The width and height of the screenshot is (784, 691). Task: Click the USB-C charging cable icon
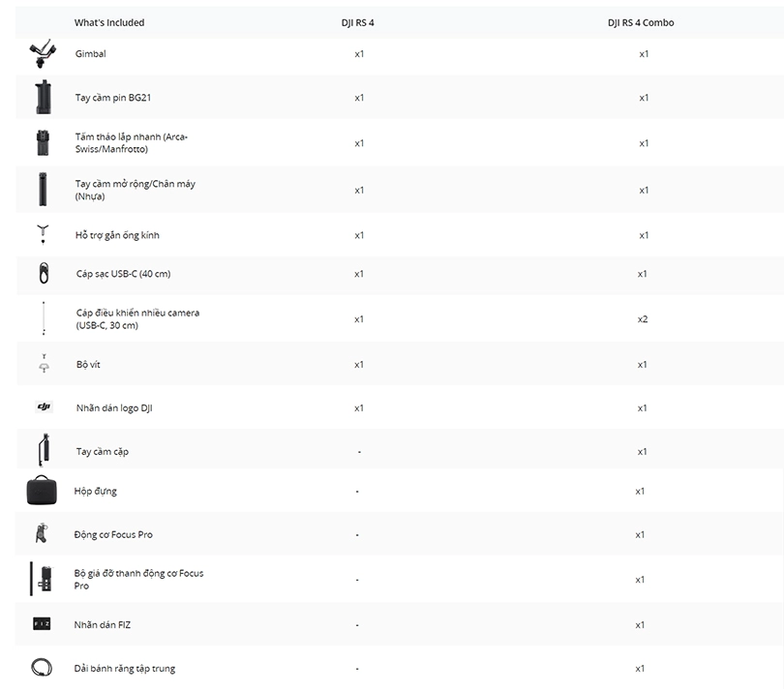click(42, 274)
